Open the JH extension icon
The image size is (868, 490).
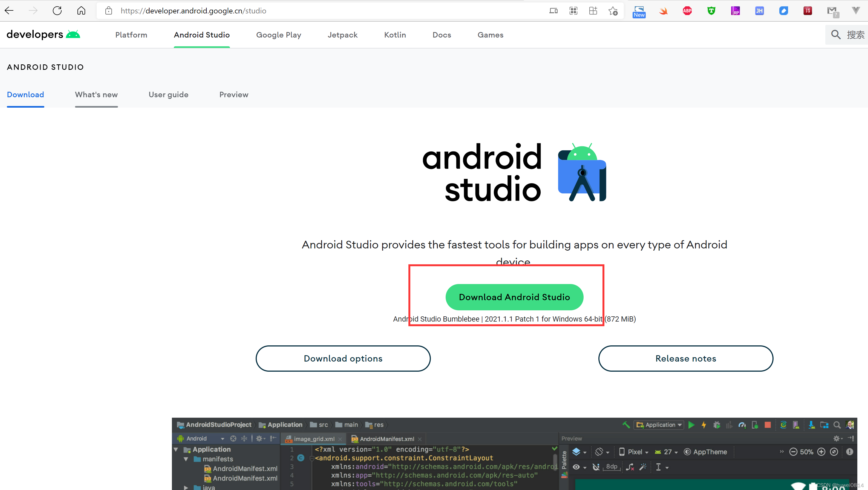coord(760,11)
